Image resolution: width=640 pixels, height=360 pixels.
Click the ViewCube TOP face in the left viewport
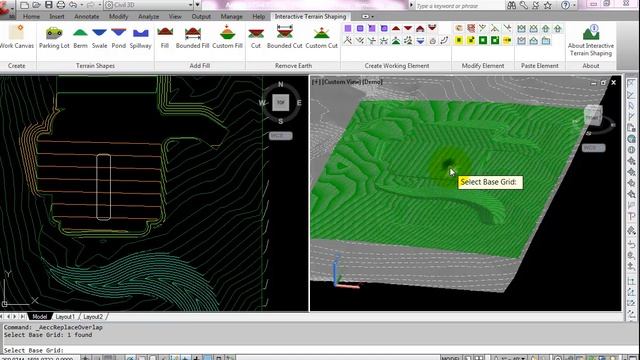[x=281, y=102]
